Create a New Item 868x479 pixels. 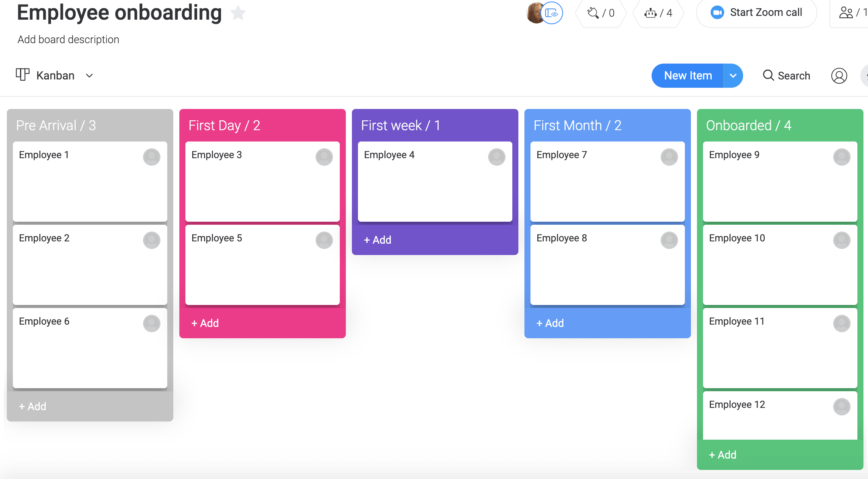click(x=688, y=76)
